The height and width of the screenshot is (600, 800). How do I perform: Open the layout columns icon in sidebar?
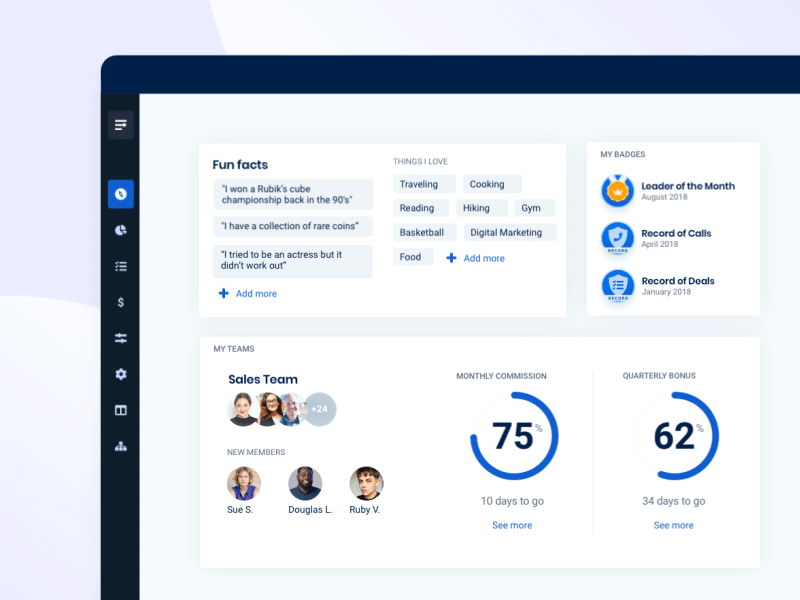121,410
